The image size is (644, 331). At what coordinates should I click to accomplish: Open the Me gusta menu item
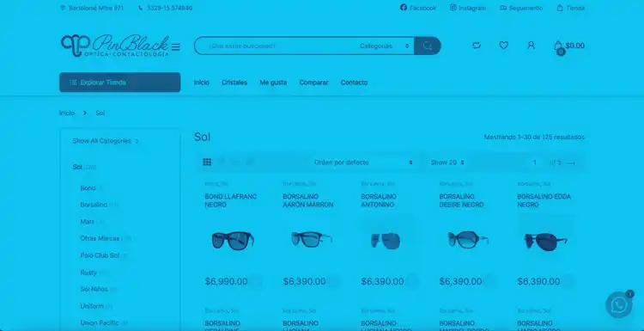click(273, 83)
